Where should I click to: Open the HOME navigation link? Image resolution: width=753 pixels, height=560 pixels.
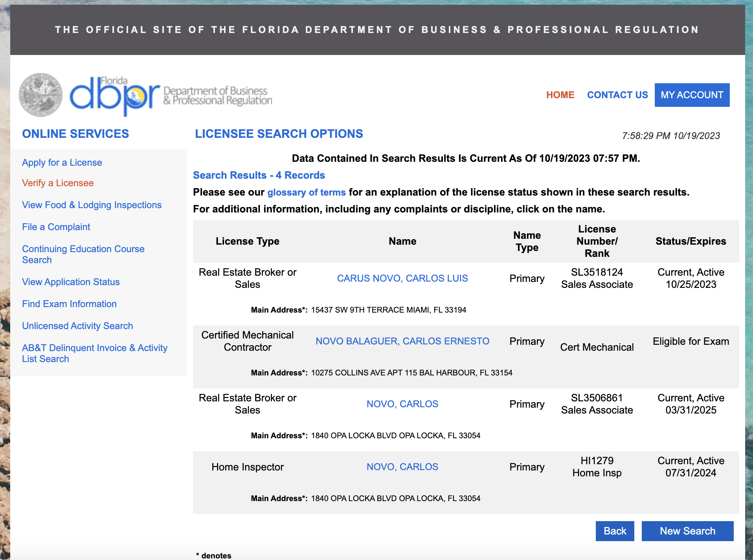click(560, 95)
